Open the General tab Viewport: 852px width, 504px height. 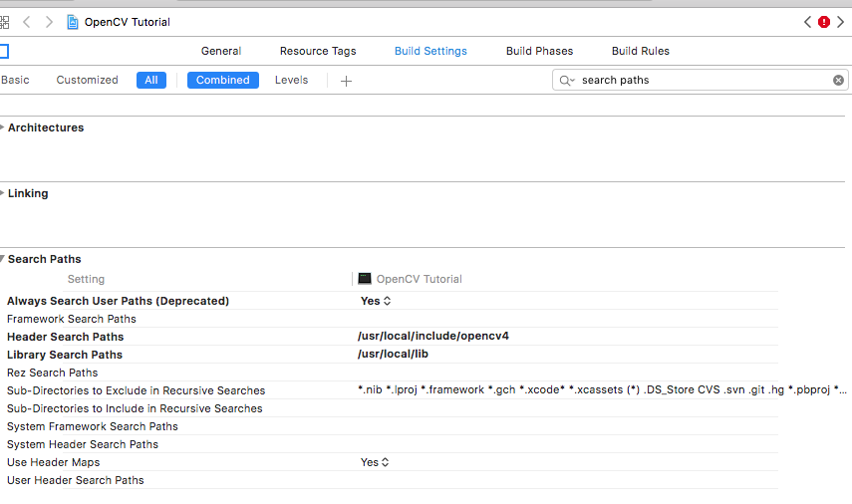[x=221, y=51]
